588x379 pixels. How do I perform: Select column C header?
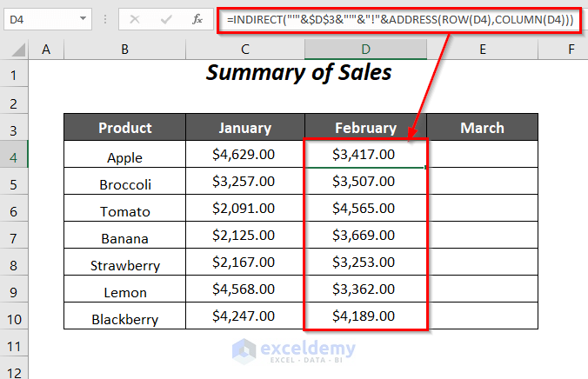click(245, 50)
